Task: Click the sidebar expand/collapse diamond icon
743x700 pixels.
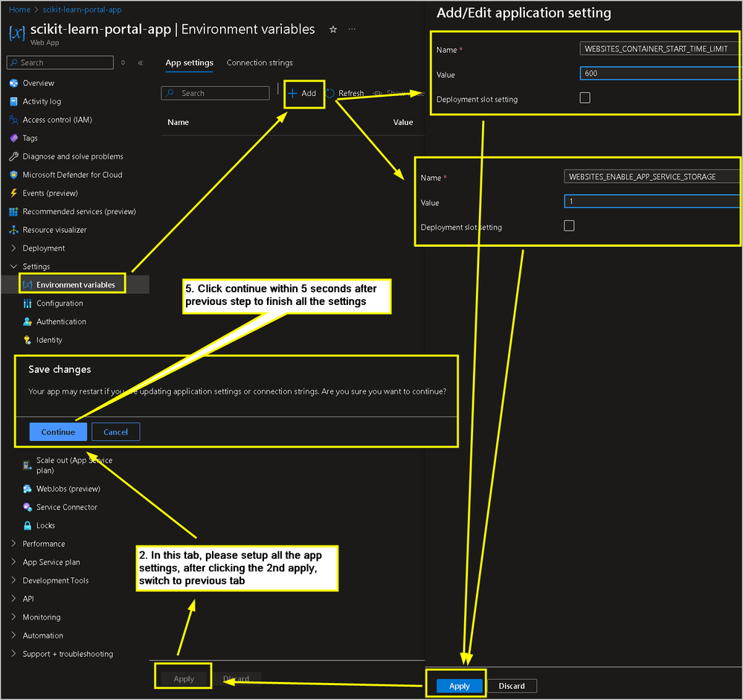Action: click(123, 62)
